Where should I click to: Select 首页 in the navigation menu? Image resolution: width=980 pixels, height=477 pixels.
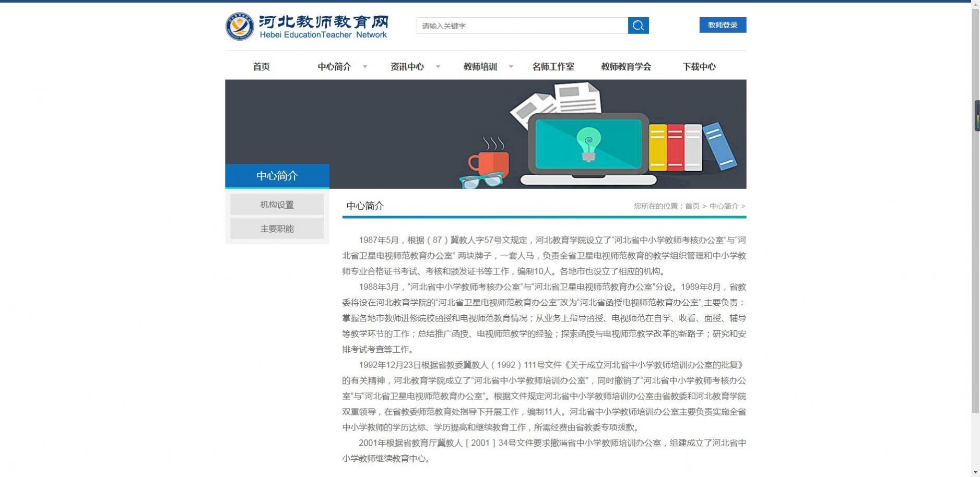[261, 66]
